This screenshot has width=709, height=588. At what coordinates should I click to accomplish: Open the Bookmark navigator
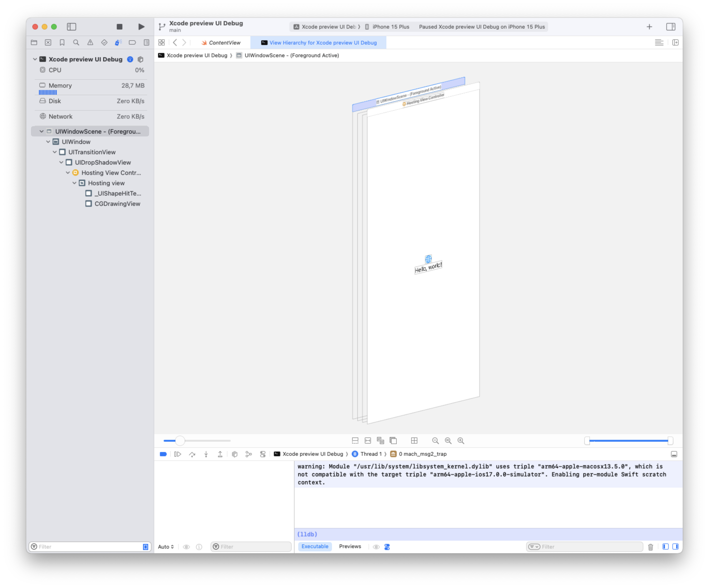click(62, 42)
